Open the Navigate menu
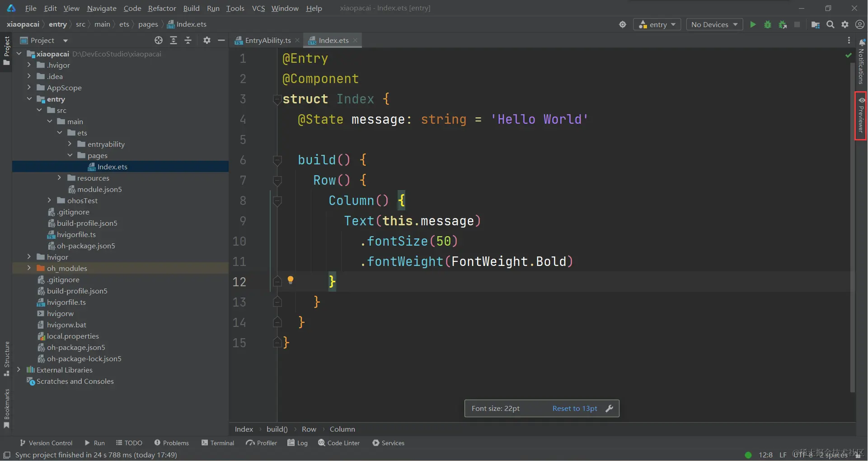This screenshot has width=868, height=461. 102,8
